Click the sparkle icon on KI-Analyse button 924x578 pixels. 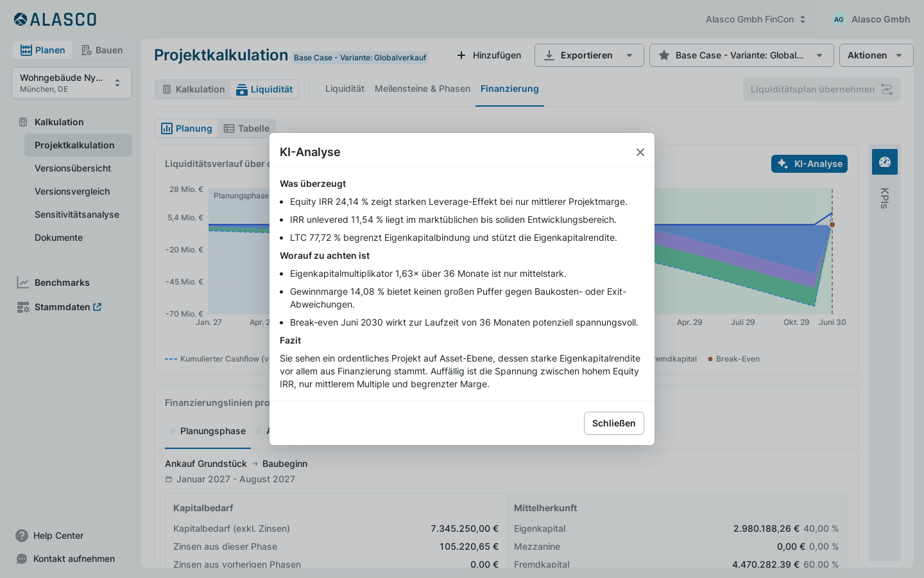(x=783, y=164)
